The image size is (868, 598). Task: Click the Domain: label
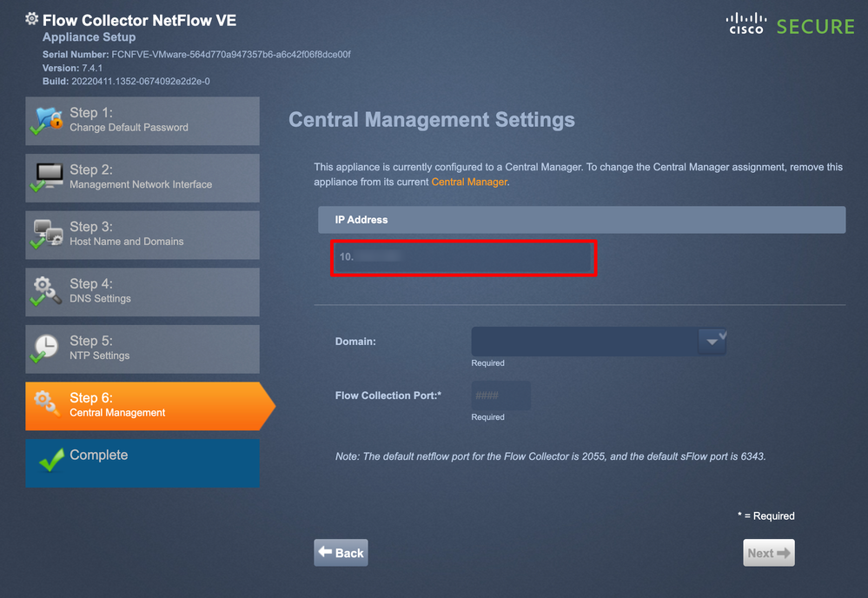tap(355, 342)
